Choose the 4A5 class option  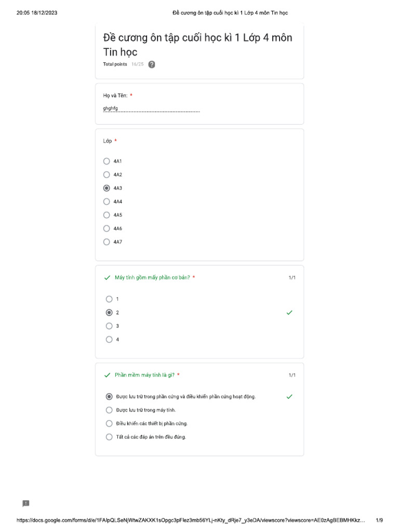tap(107, 215)
